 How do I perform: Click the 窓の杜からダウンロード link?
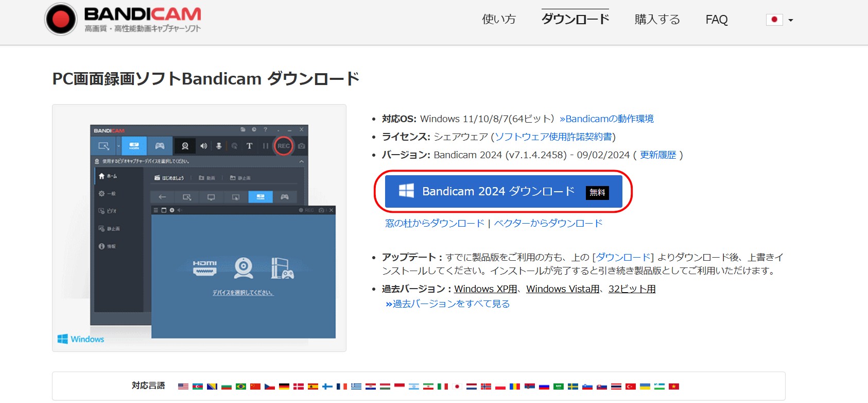pos(435,224)
